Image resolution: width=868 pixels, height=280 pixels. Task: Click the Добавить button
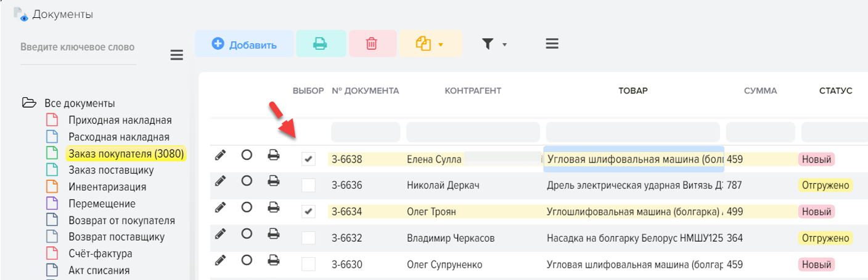[244, 44]
